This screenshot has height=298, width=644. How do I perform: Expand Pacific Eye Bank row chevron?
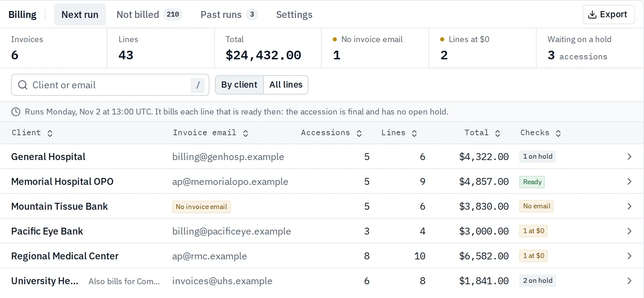(629, 231)
